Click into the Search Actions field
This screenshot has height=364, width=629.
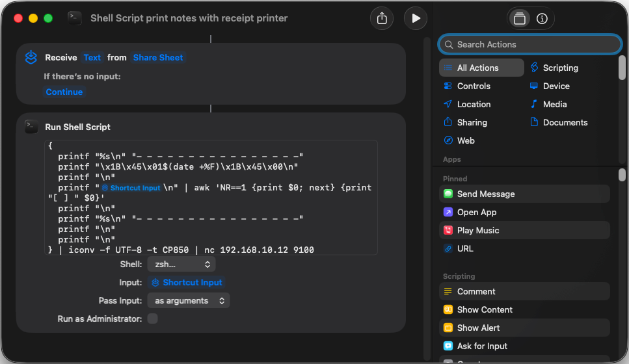point(530,44)
